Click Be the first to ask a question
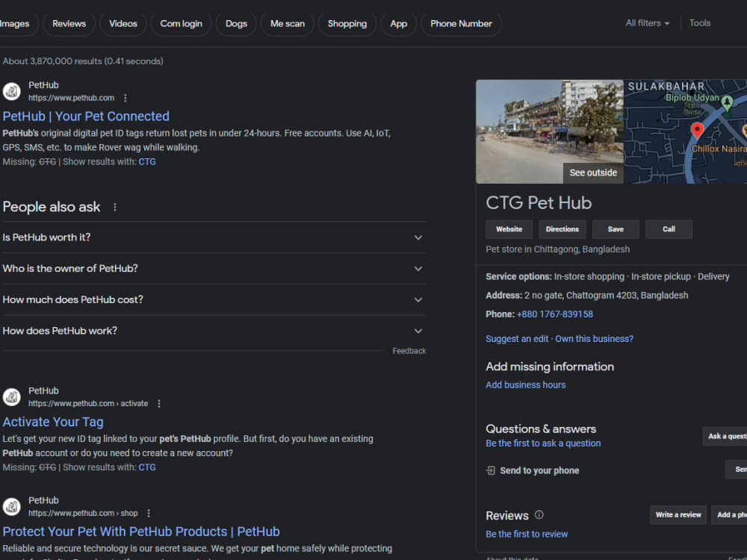 pos(543,444)
